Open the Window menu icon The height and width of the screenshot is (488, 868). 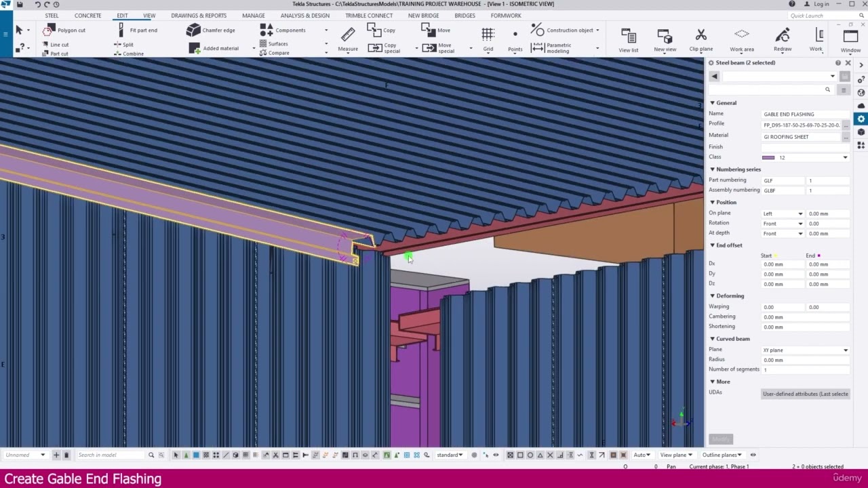click(x=850, y=40)
